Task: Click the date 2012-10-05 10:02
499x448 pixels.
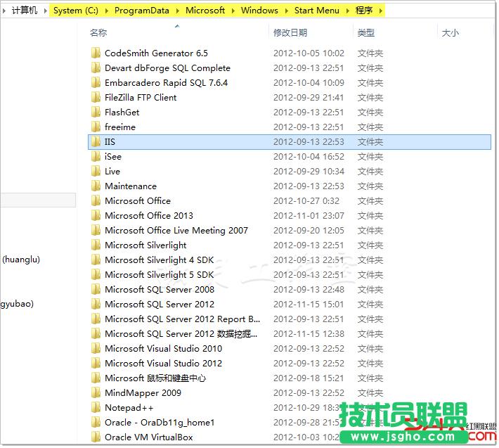Action: [x=309, y=53]
